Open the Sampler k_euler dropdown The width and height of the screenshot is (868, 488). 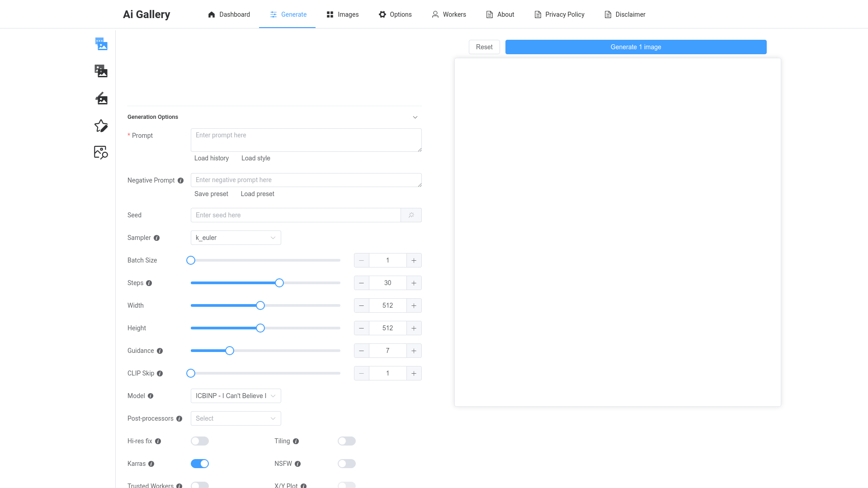click(236, 238)
